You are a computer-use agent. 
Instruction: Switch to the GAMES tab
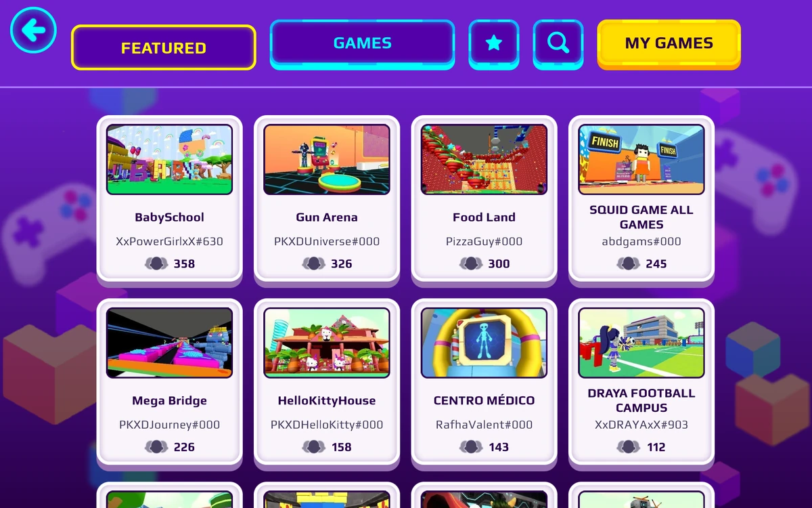(363, 44)
